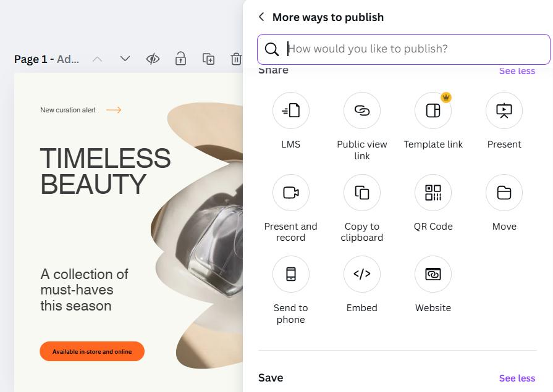Copy design to clipboard
This screenshot has height=392, width=553.
[361, 193]
